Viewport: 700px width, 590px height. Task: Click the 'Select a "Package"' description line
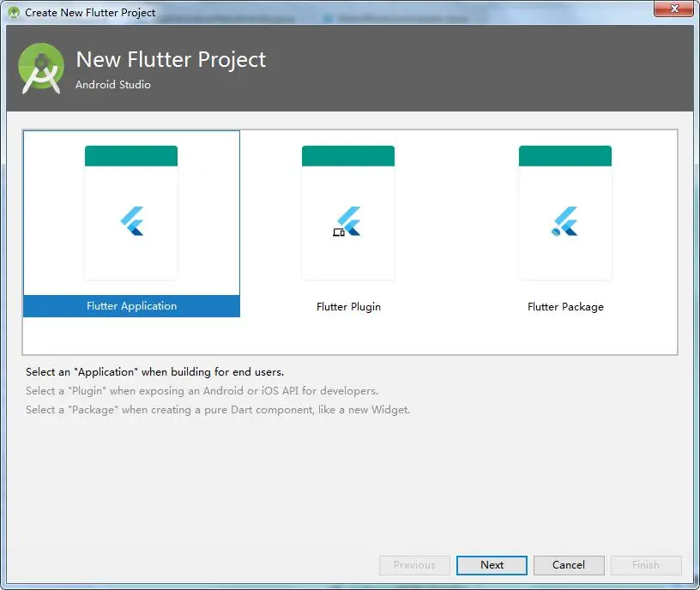click(218, 410)
